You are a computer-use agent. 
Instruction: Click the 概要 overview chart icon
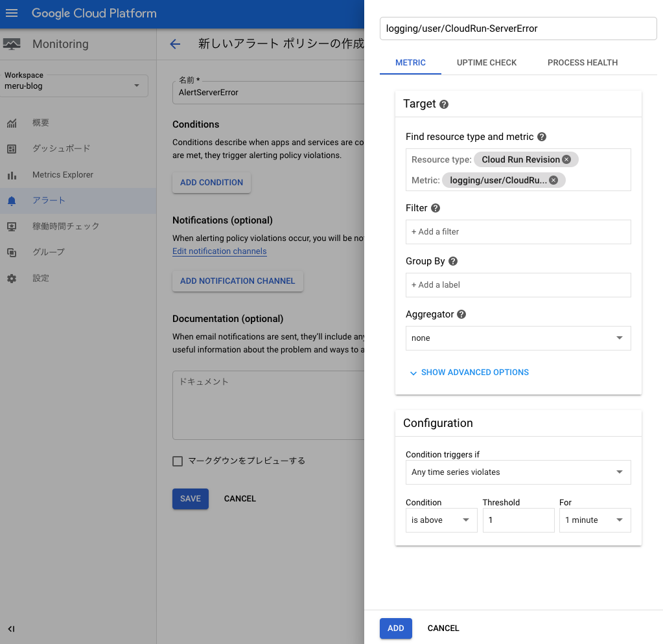click(x=12, y=123)
